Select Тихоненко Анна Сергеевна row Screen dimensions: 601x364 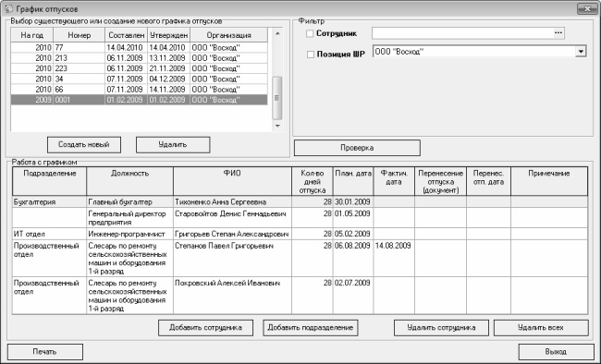(300, 202)
